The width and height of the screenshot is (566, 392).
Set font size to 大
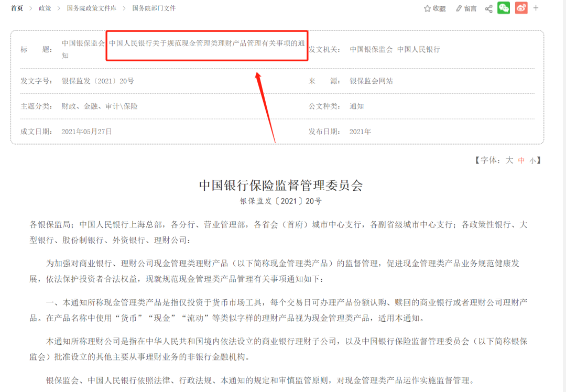(509, 160)
